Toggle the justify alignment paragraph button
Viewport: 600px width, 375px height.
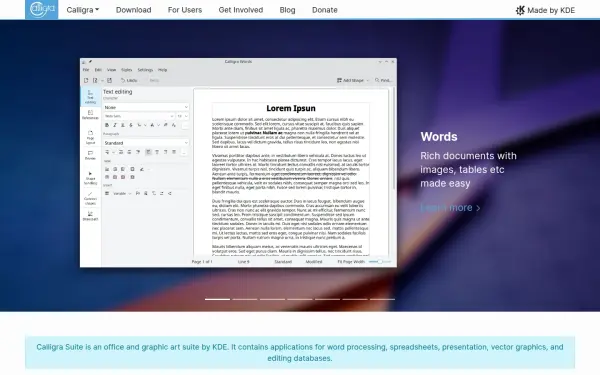point(174,152)
